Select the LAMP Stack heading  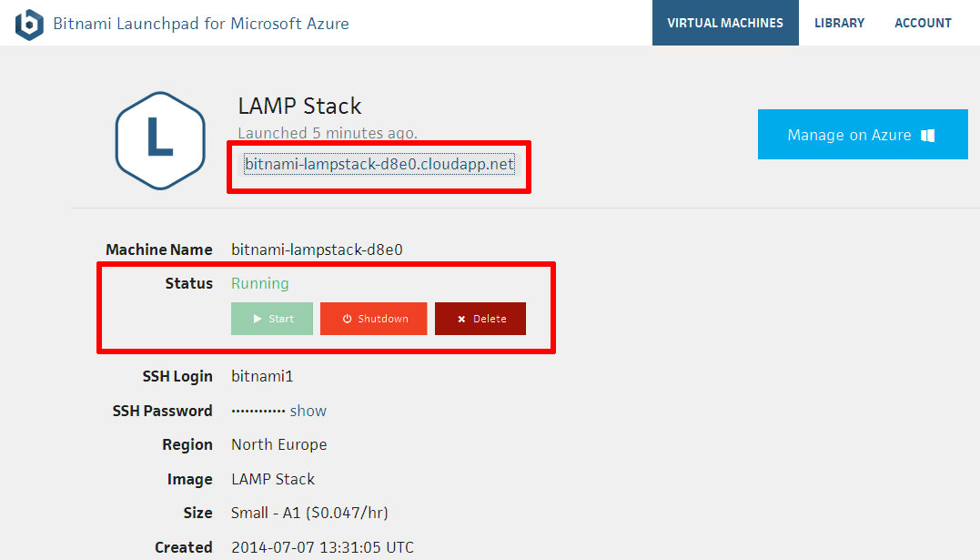[299, 106]
